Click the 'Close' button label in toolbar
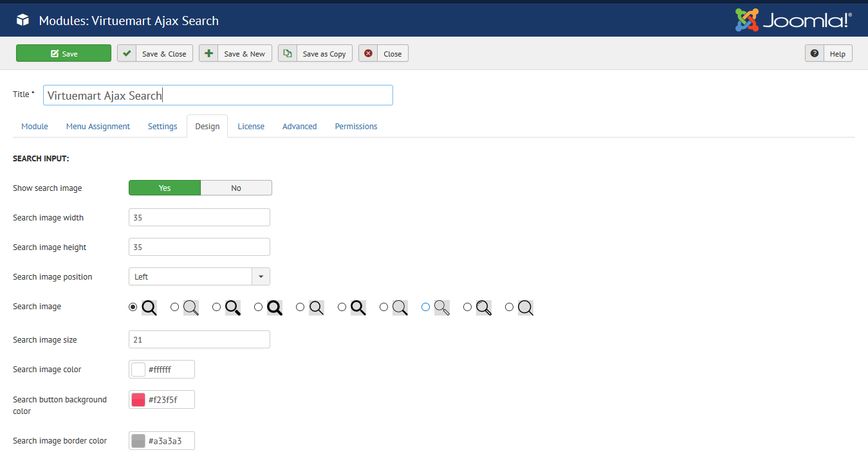Screen dimensions: 868x457 [392, 54]
